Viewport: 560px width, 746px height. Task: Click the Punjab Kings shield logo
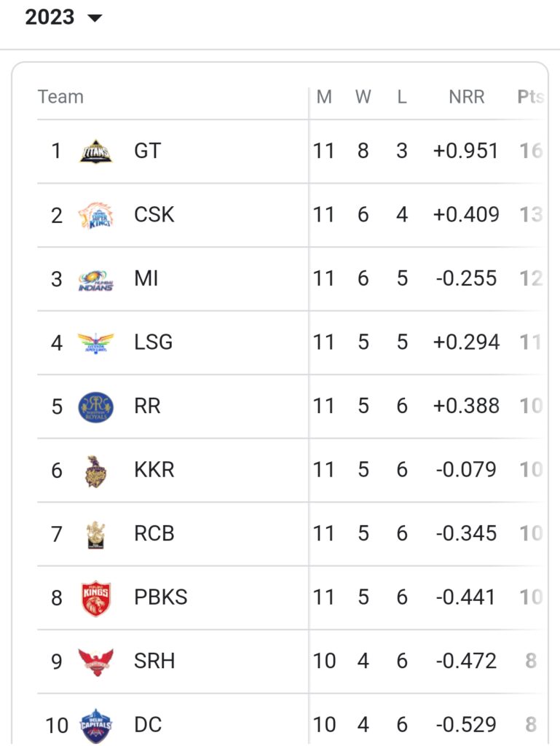pos(96,599)
